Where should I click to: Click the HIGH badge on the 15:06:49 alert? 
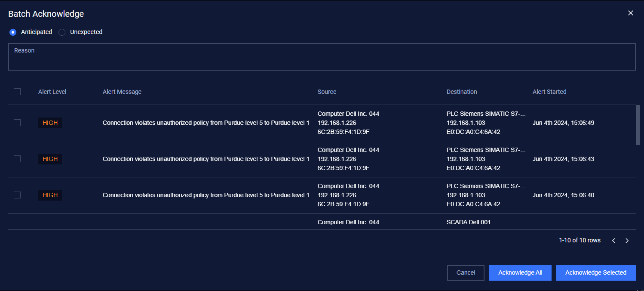pos(50,123)
